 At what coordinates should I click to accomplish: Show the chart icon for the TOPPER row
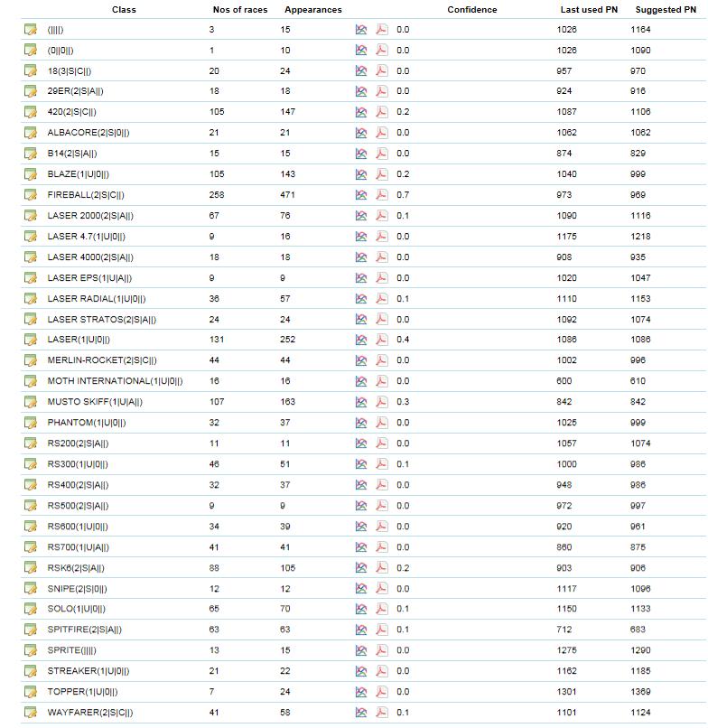click(360, 692)
